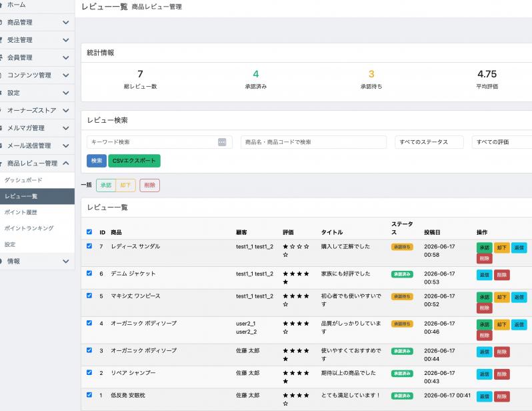Click the title 期待以上の商品でした

pyautogui.click(x=349, y=373)
